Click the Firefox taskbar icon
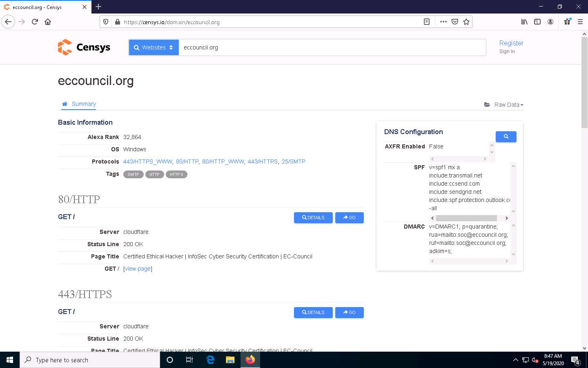 coord(250,360)
